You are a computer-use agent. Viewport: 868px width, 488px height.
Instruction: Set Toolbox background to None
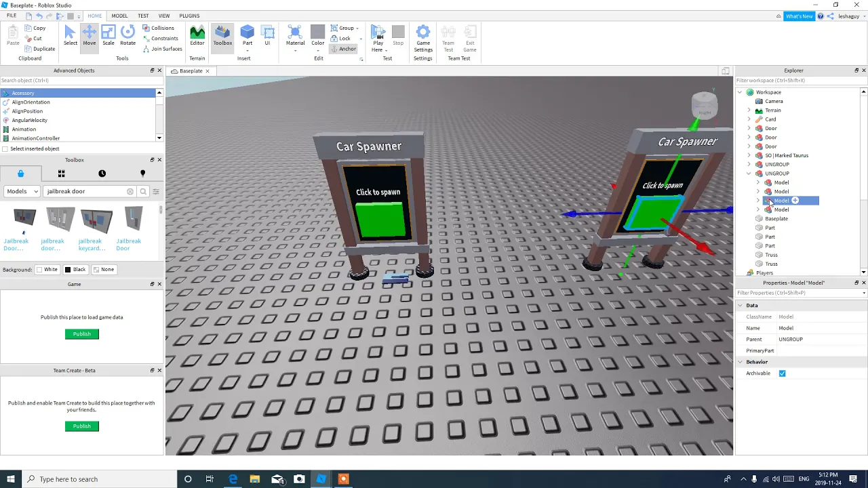point(104,270)
